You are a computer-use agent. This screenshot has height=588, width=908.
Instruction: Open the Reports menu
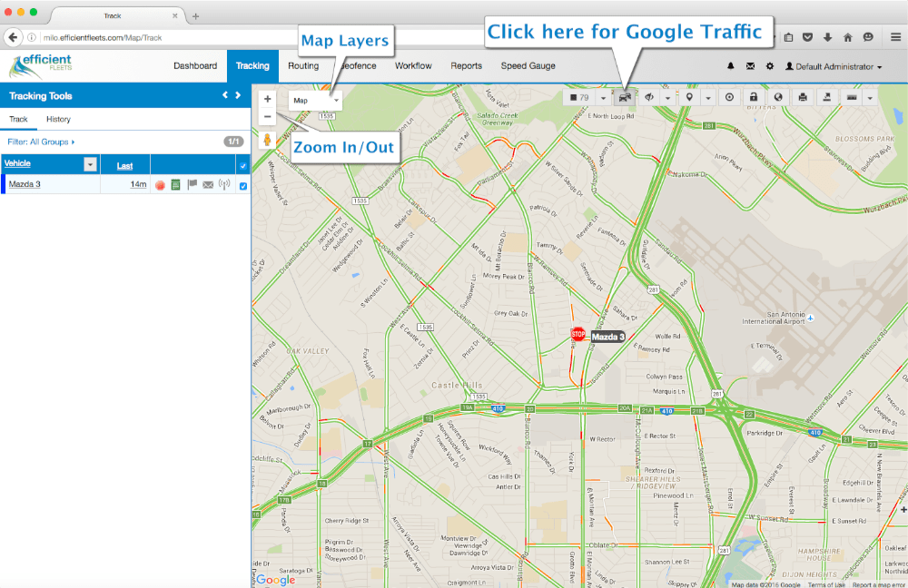(466, 66)
